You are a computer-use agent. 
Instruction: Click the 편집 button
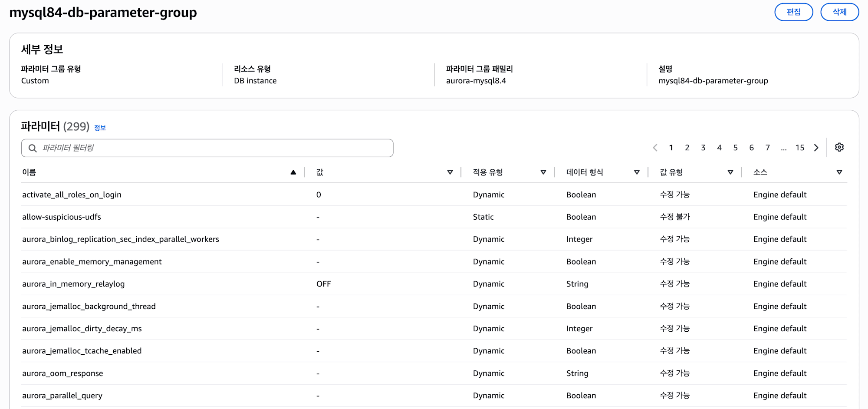tap(794, 12)
